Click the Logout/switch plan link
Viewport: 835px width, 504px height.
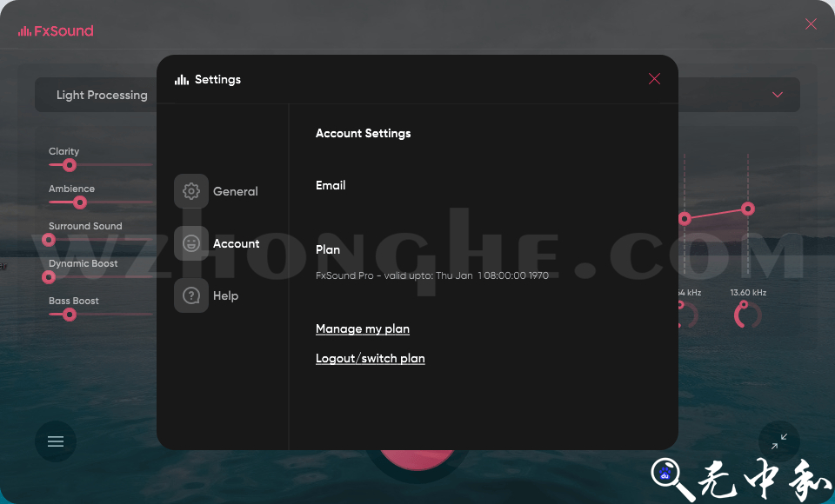click(370, 358)
